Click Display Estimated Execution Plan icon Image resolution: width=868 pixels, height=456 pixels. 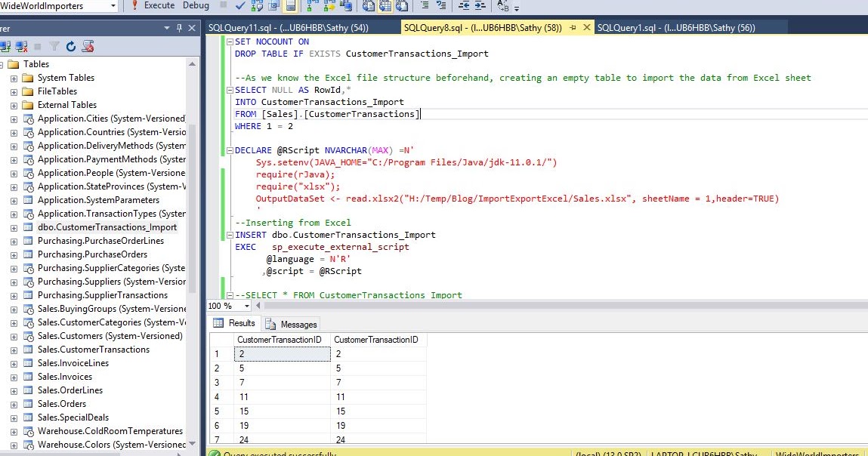(x=257, y=5)
